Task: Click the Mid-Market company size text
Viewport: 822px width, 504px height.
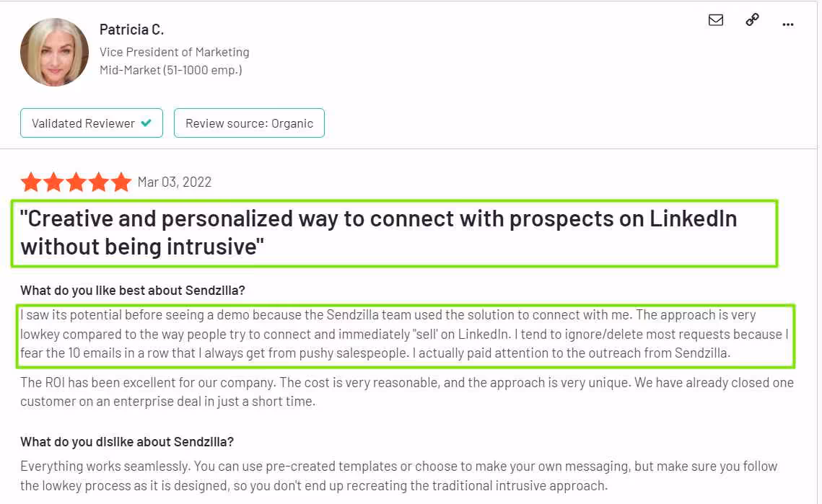Action: (x=170, y=69)
